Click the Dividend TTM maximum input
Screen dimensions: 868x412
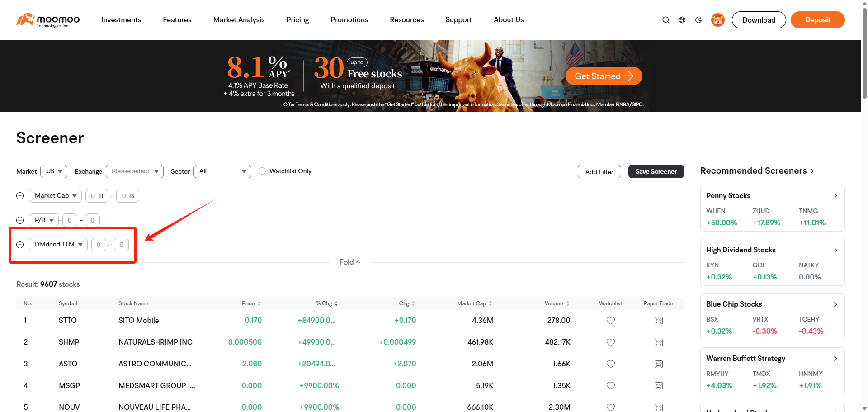(x=121, y=245)
